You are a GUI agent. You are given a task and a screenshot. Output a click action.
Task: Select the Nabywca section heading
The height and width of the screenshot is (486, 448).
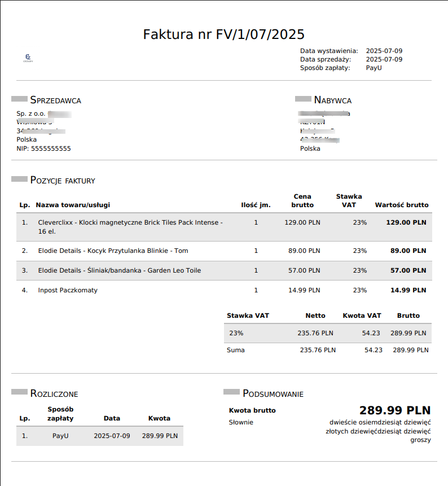pos(332,100)
